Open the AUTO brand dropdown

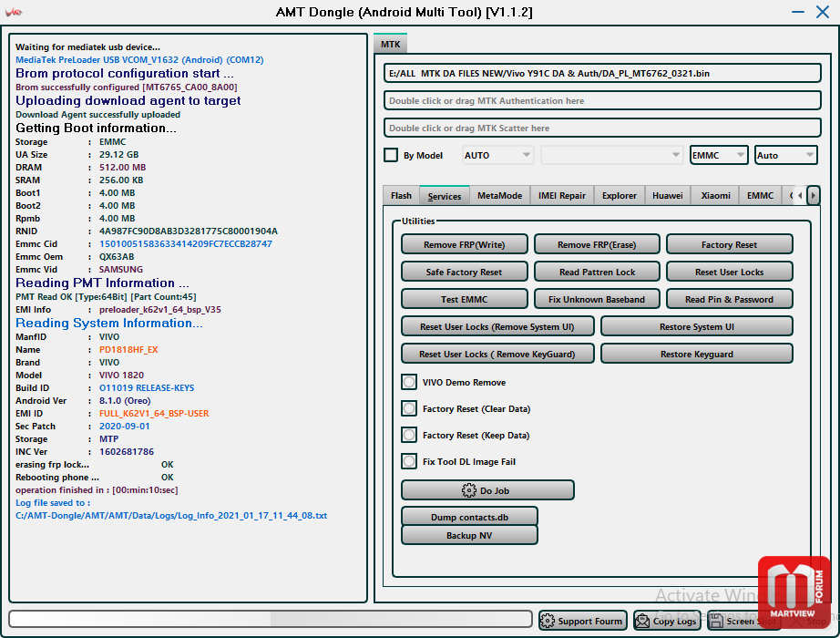tap(497, 155)
